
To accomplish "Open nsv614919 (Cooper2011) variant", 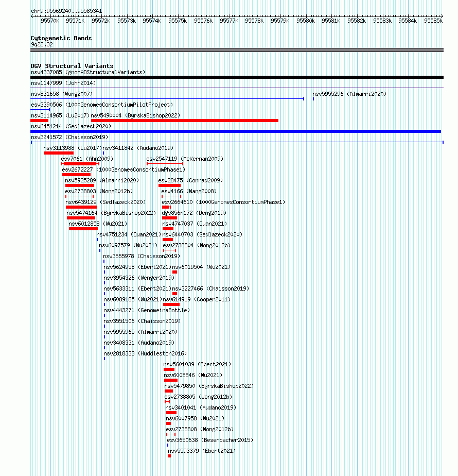I will coord(197,300).
